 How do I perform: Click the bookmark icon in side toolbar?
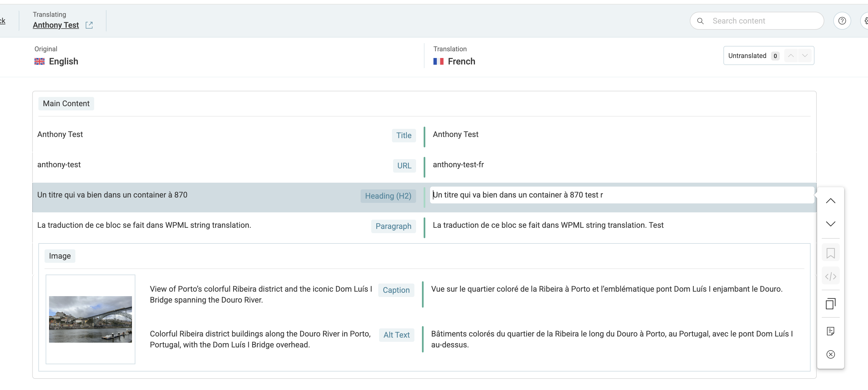pos(830,253)
